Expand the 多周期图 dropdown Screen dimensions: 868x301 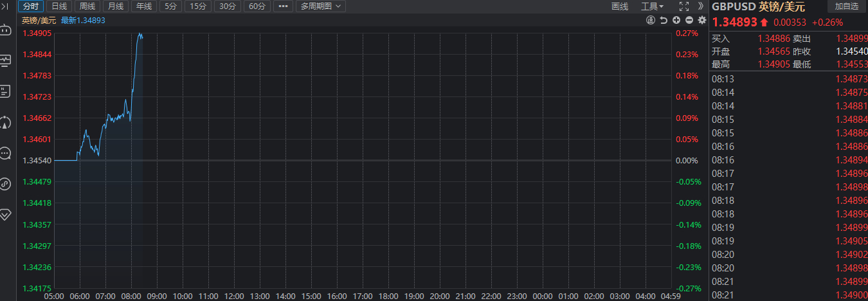click(321, 6)
